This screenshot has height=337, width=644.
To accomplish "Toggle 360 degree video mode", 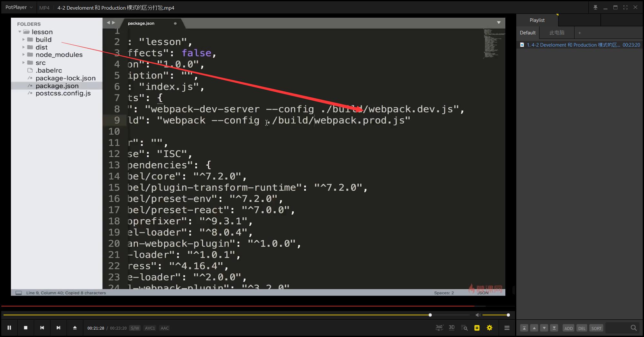I will pos(439,328).
